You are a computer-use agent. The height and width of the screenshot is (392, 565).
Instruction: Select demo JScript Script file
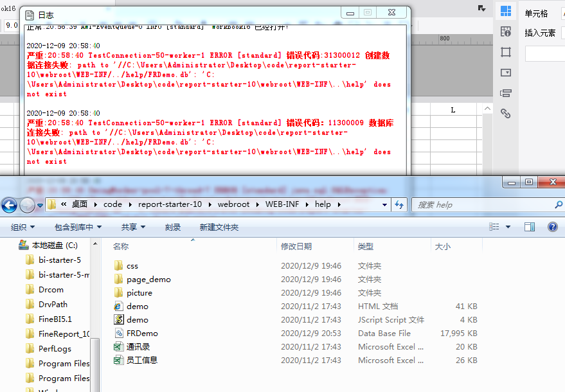[x=131, y=320]
